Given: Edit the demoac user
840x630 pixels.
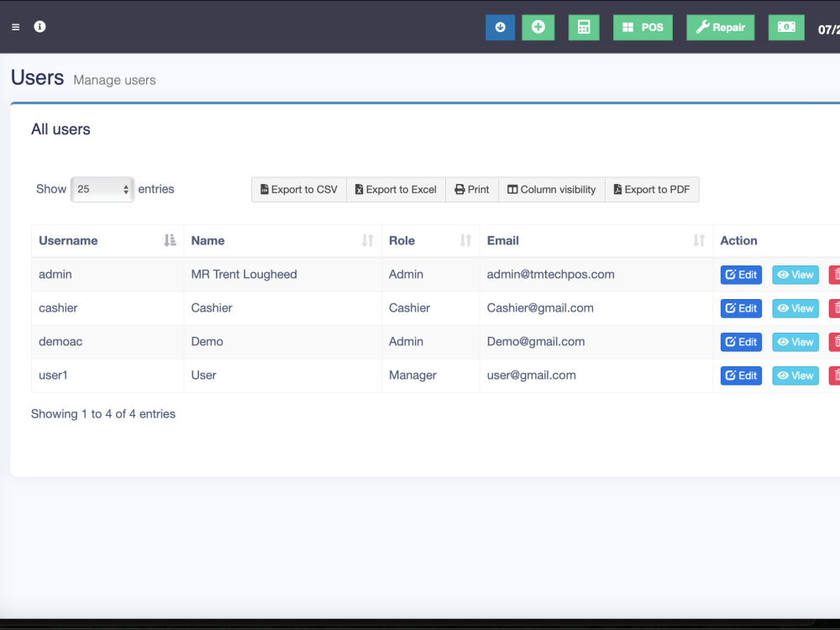Looking at the screenshot, I should (741, 343).
